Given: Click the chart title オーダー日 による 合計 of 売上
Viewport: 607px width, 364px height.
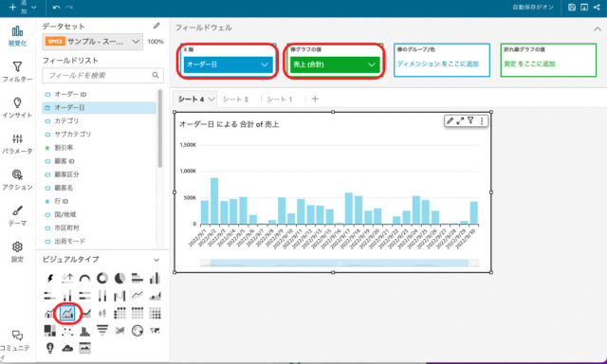Looking at the screenshot, I should click(229, 124).
